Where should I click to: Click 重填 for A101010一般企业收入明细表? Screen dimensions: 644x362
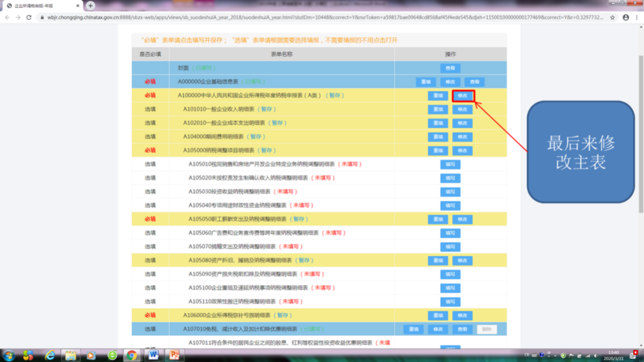pyautogui.click(x=438, y=109)
